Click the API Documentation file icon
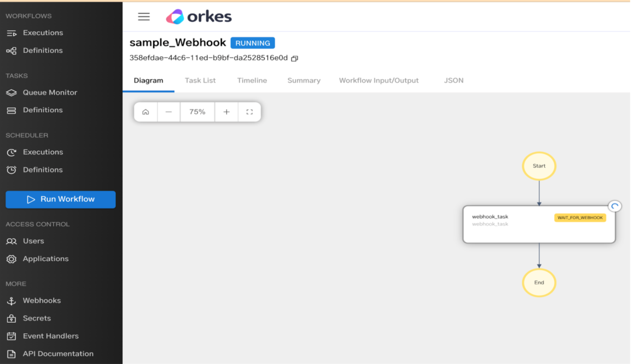631x364 pixels. (11, 354)
